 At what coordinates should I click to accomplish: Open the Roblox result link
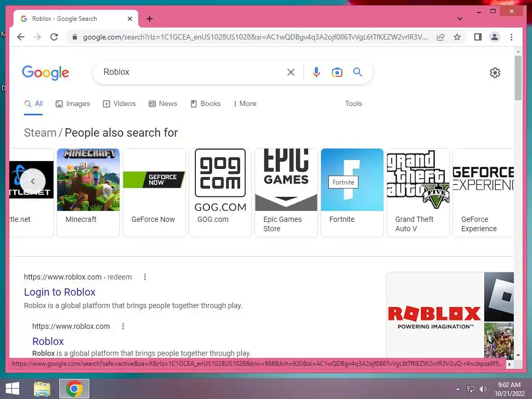[48, 341]
